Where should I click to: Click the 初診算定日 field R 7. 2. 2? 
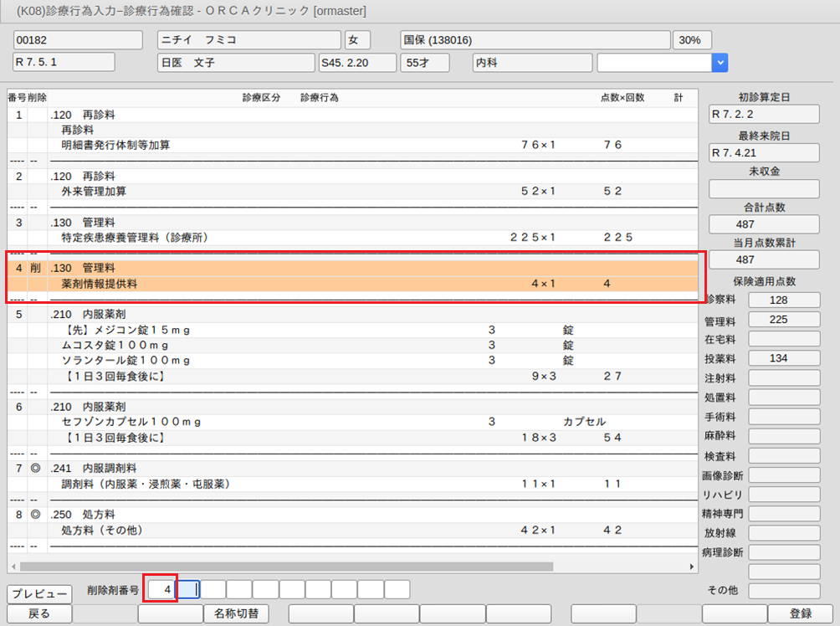[763, 114]
